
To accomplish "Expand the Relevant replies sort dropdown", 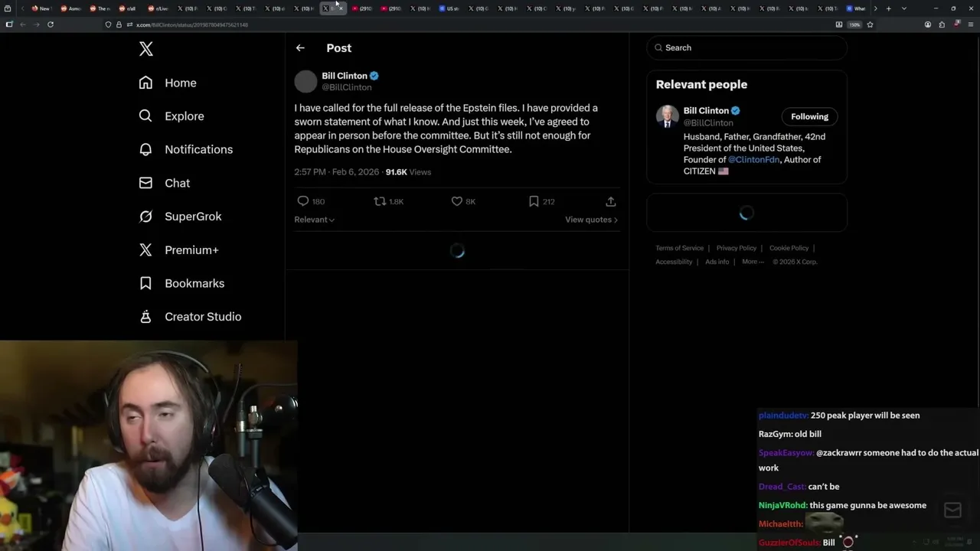I will coord(315,220).
